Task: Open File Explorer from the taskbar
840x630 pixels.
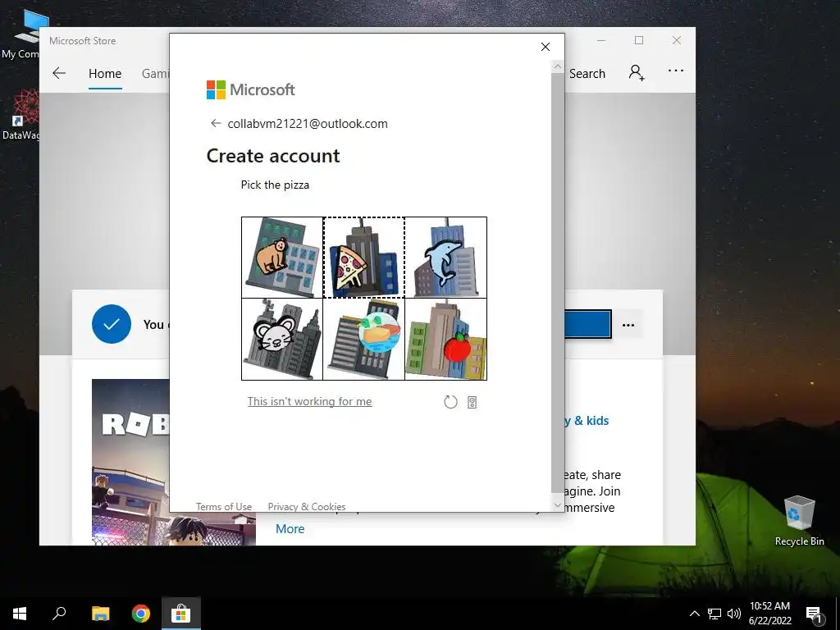Action: click(100, 614)
